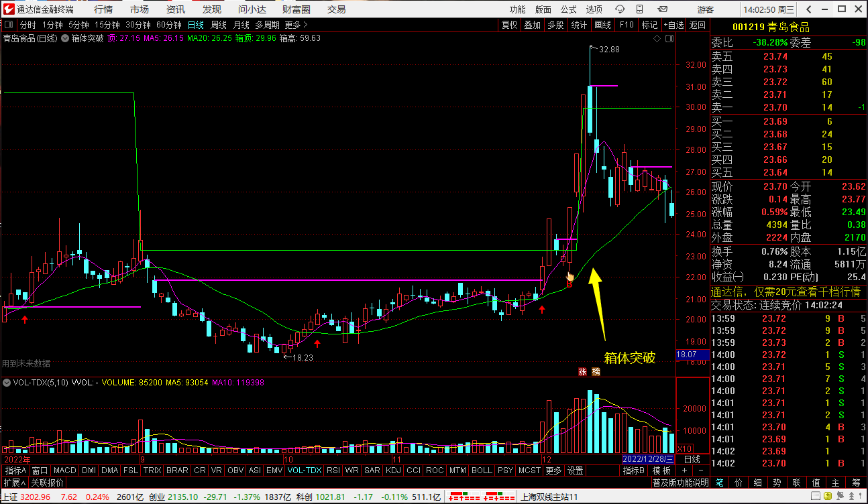Click the +自选 add to watchlist button

pyautogui.click(x=674, y=25)
